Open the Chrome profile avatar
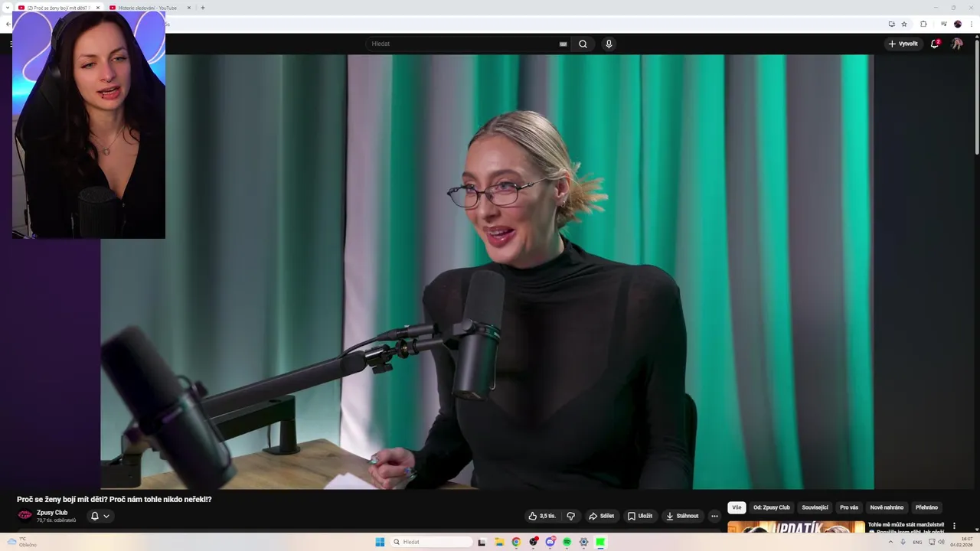This screenshot has width=980, height=551. [x=958, y=24]
